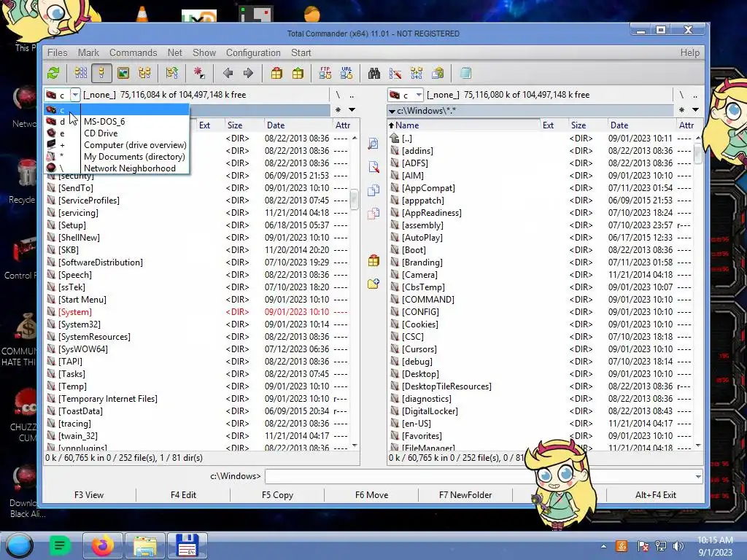Open the Mark menu

pos(88,52)
